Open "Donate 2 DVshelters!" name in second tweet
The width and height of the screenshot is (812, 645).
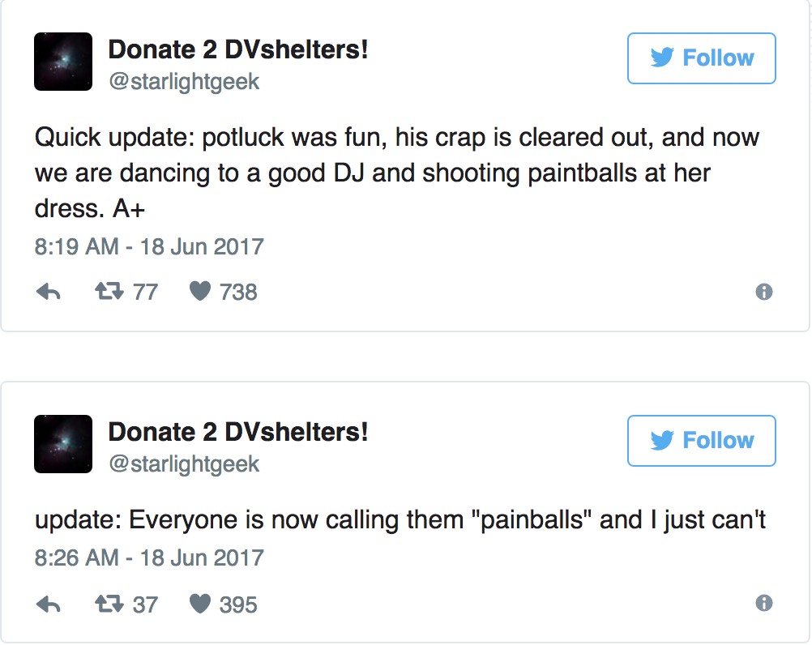238,433
